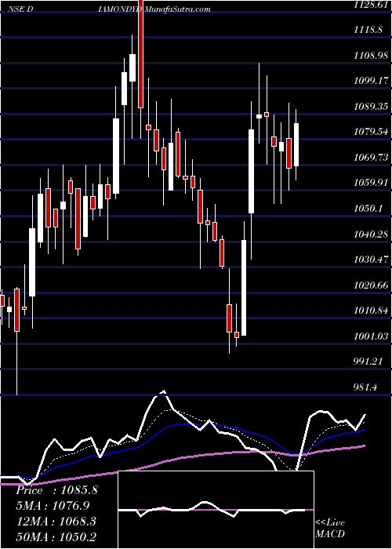Viewport: 392px width, 549px height.
Task: Click the 1128.61 price axis label
Action: pyautogui.click(x=372, y=5)
